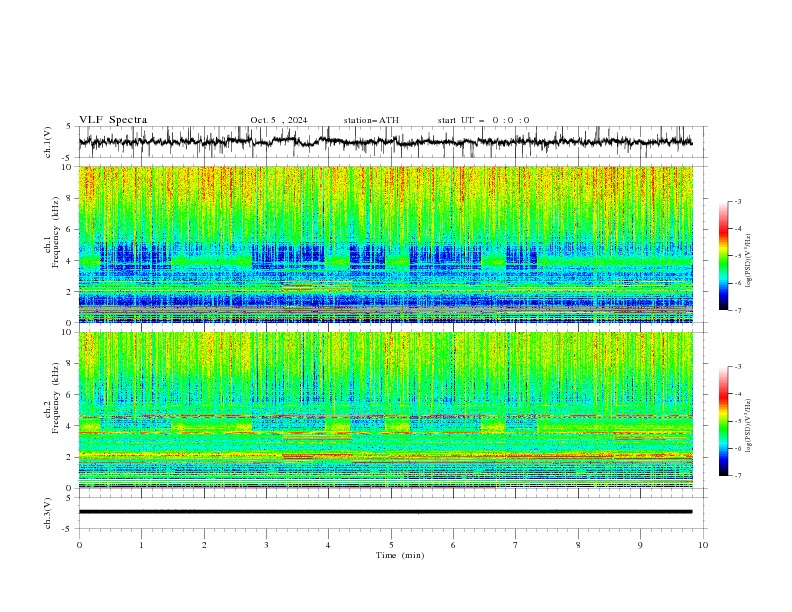Click the ch.1 waveform trace
Screen dimensions: 792x612
pos(385,142)
